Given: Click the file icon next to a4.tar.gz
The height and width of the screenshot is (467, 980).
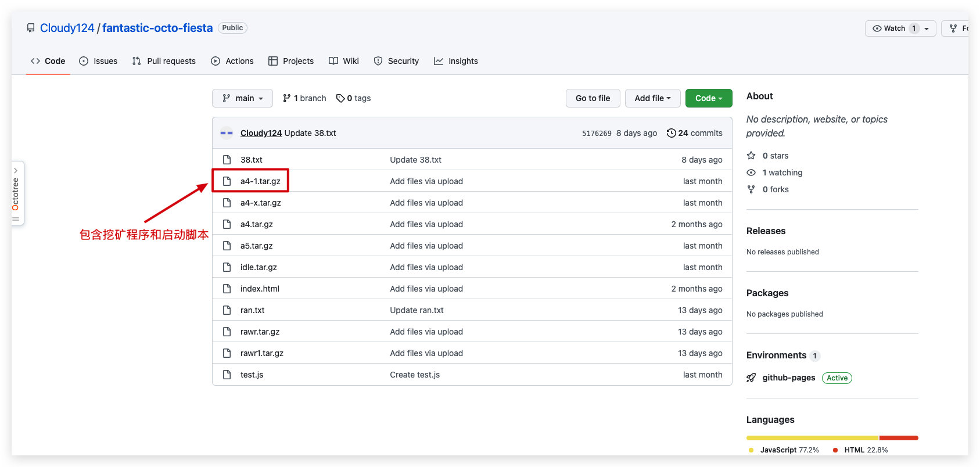Looking at the screenshot, I should pos(227,224).
